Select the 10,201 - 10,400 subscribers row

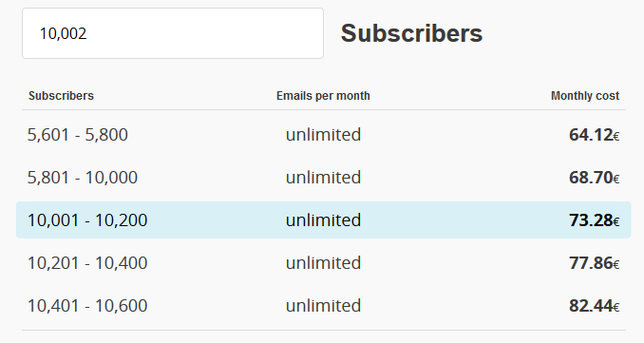click(324, 263)
